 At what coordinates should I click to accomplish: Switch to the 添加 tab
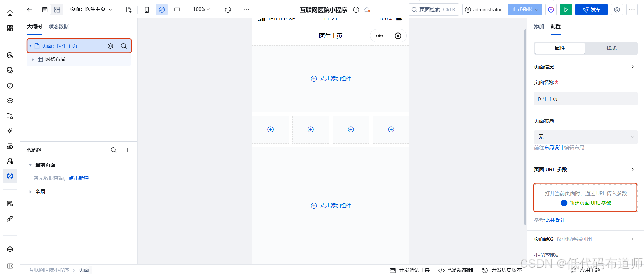[539, 26]
